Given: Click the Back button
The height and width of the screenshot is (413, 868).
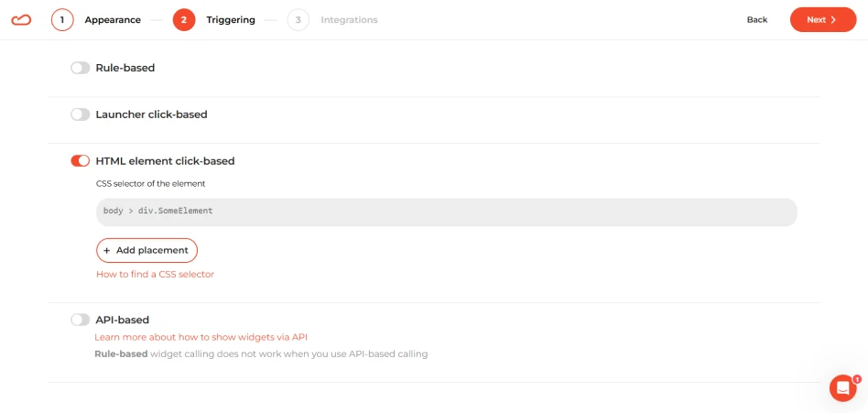Looking at the screenshot, I should tap(756, 20).
